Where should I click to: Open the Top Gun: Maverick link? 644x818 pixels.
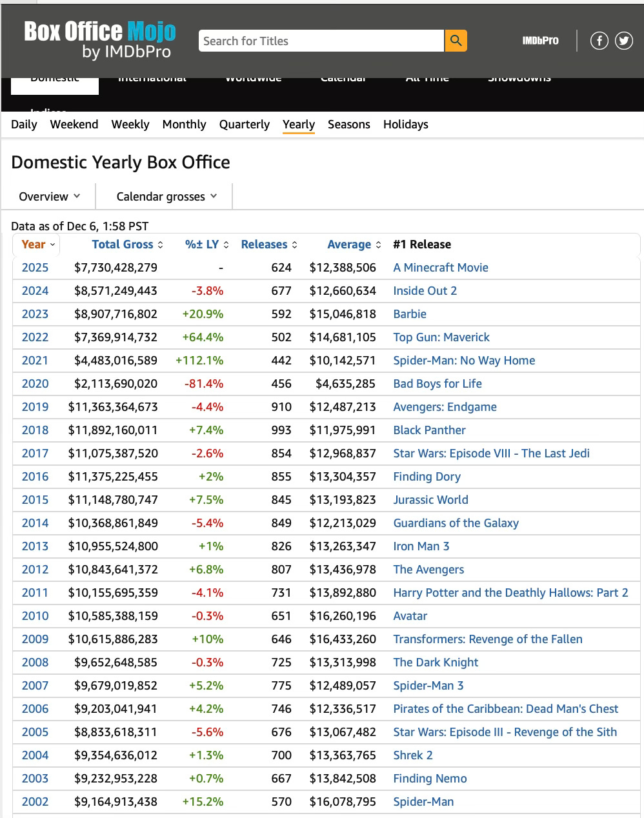[x=441, y=337]
